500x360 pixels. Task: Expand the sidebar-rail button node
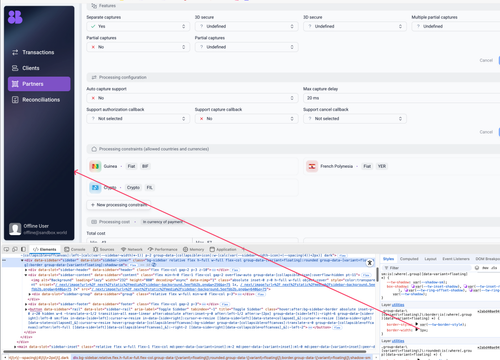pyautogui.click(x=27, y=309)
